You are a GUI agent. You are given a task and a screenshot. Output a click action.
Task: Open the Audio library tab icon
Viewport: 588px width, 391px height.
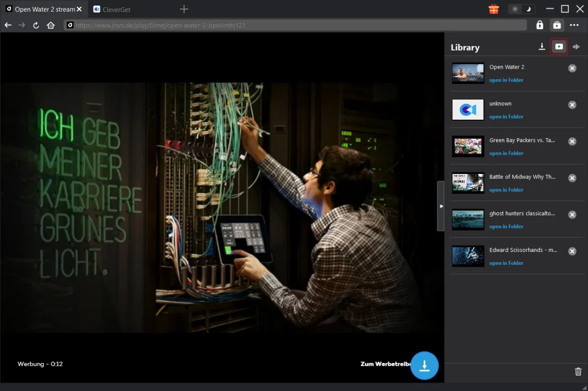pos(576,47)
